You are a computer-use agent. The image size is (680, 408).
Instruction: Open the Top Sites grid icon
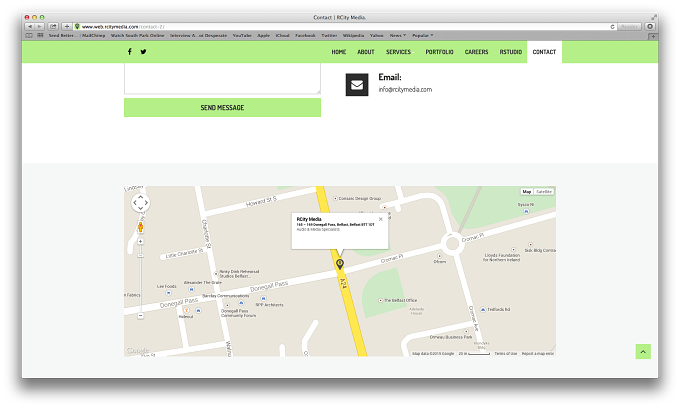(40, 36)
